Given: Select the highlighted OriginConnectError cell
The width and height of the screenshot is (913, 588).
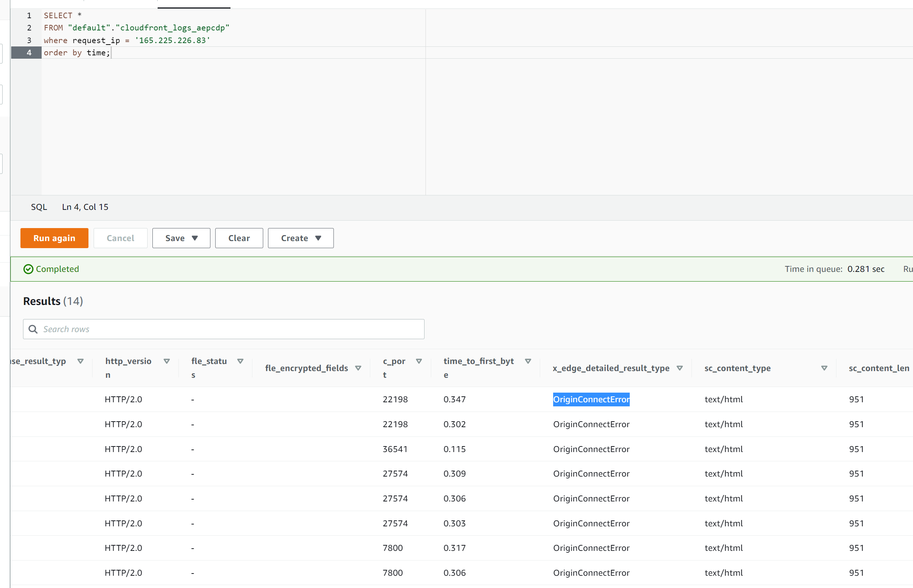Looking at the screenshot, I should [x=591, y=399].
